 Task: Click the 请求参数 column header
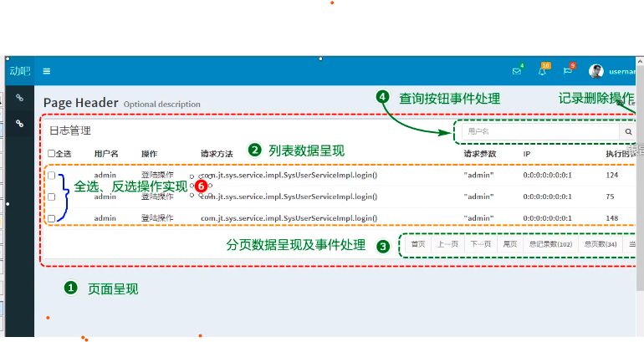click(480, 154)
